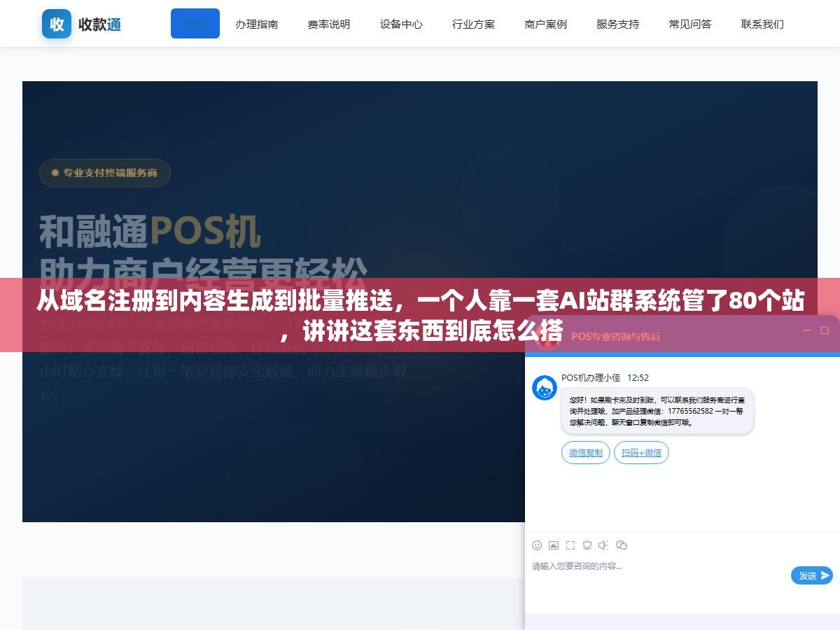Insert an emoji using the smiley icon

[x=537, y=545]
